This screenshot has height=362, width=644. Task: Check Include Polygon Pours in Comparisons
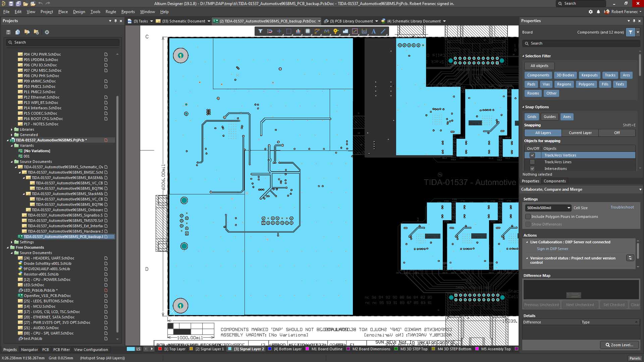(528, 217)
